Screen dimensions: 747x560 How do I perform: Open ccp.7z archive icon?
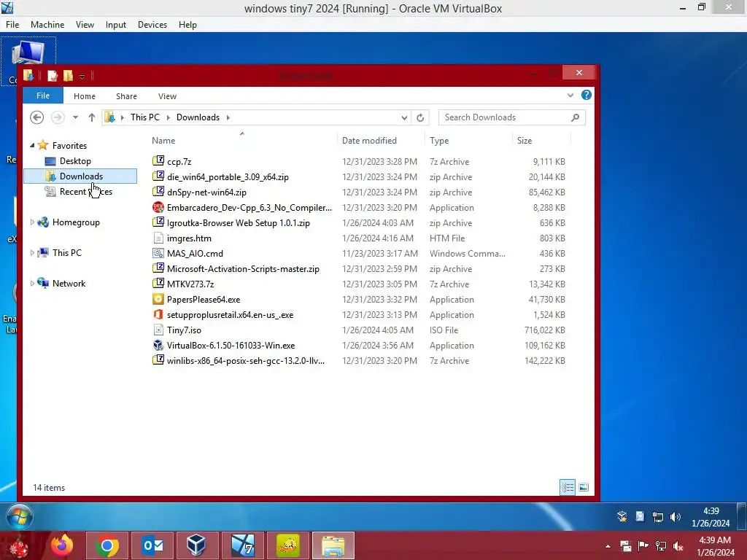(158, 161)
